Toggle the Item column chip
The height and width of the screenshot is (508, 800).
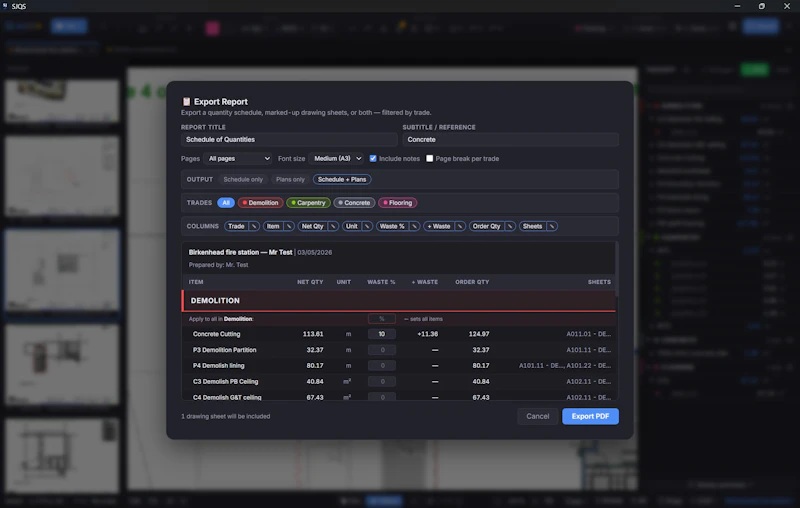tap(273, 226)
